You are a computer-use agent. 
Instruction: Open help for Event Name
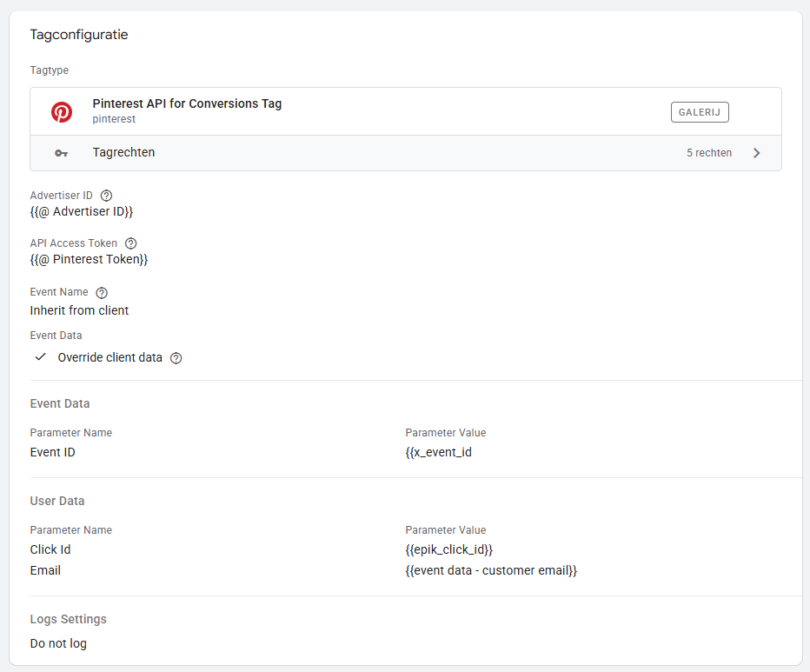point(102,292)
